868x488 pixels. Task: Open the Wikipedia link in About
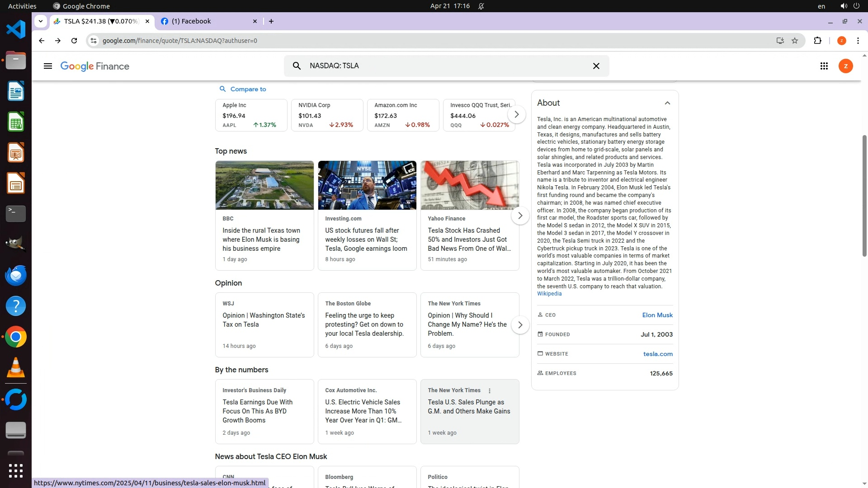[549, 294]
